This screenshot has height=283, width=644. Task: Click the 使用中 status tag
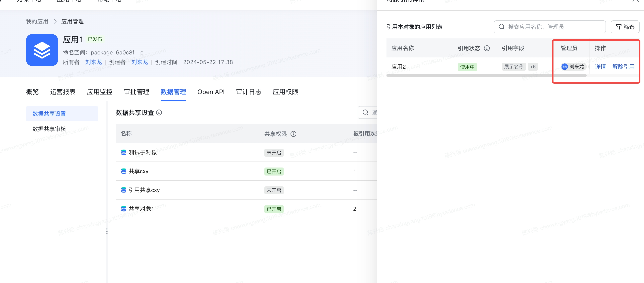467,67
